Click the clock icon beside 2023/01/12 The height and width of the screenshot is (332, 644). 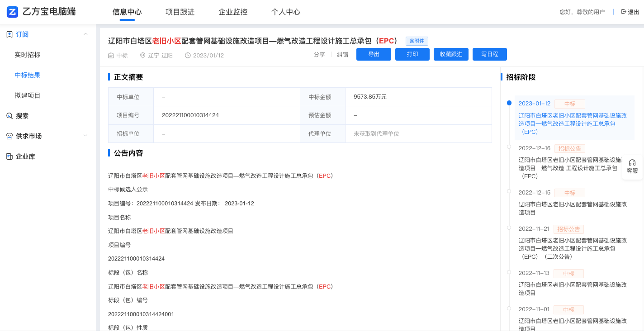188,55
